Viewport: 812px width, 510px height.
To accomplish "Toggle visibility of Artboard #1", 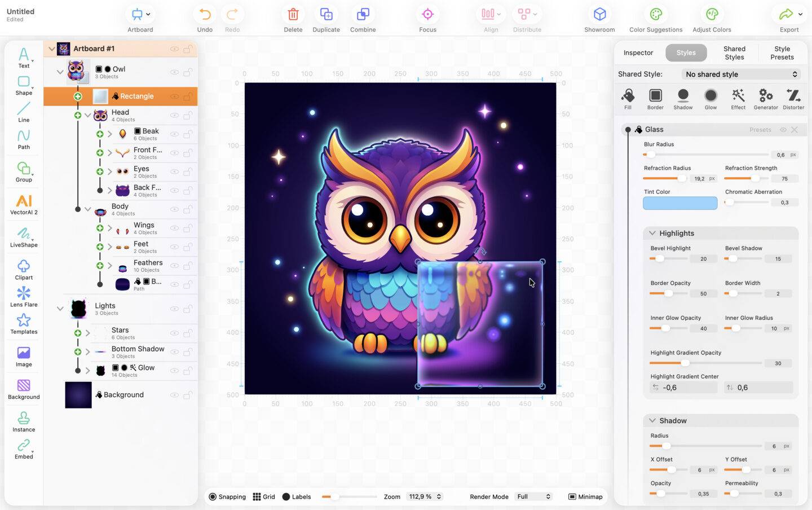I will pyautogui.click(x=174, y=49).
